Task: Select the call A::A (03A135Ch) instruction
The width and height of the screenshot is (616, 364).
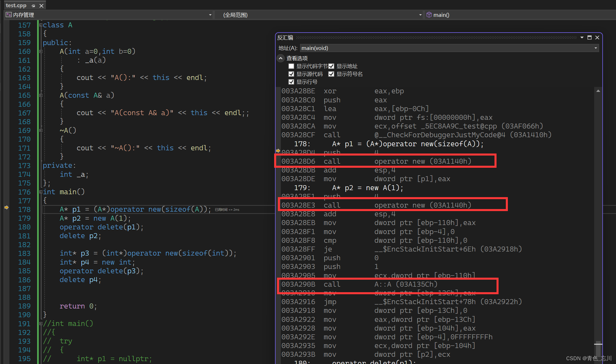Action: pos(359,284)
